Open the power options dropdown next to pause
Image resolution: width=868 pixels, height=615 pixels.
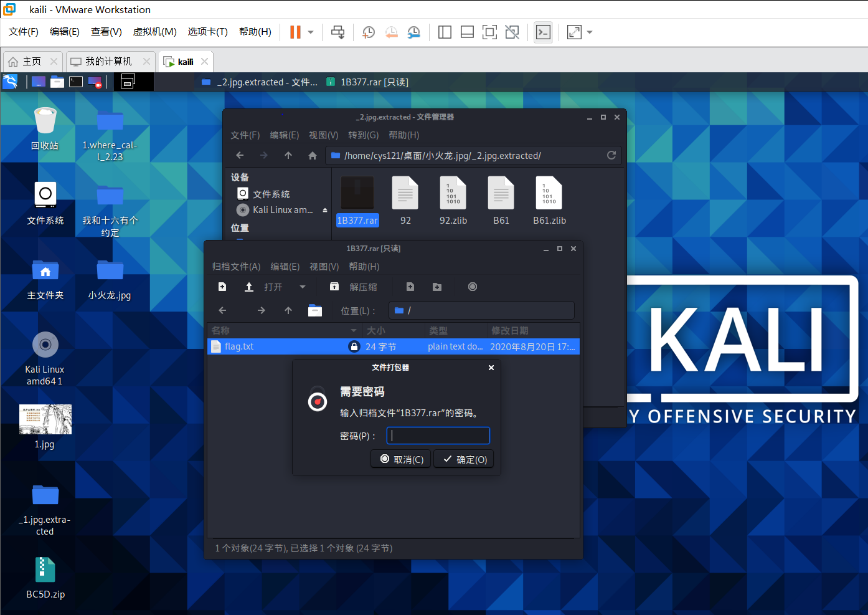(x=310, y=32)
